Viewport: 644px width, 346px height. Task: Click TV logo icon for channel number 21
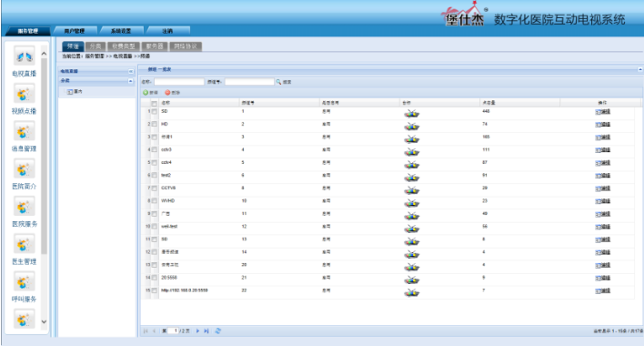(411, 280)
